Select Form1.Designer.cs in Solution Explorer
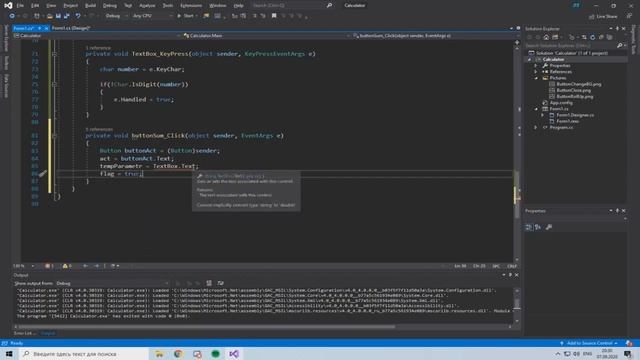640x360 pixels. click(575, 115)
